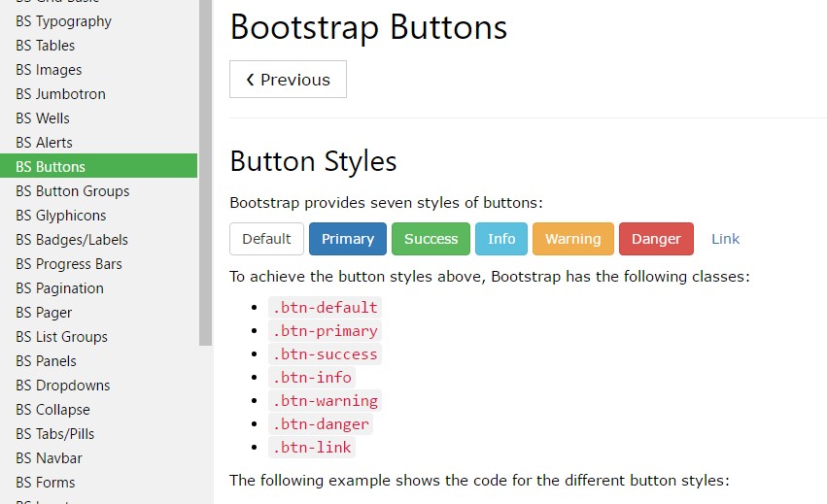Open BS Collapse in the sidebar
Viewport: 827px width, 504px height.
pyautogui.click(x=98, y=409)
